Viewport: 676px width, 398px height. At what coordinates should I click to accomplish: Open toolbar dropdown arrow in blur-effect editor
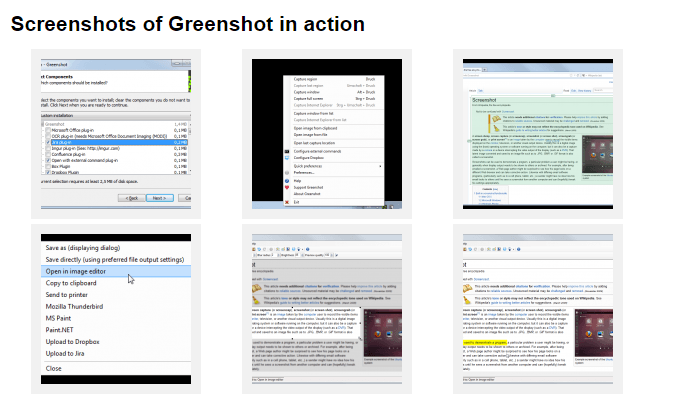click(x=303, y=249)
